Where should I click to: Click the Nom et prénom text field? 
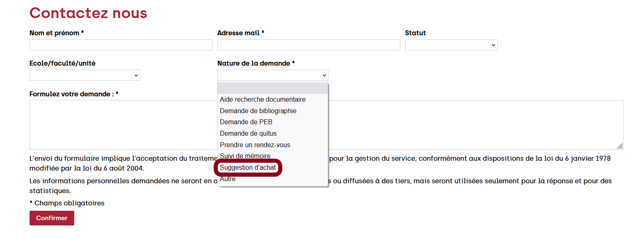click(121, 45)
